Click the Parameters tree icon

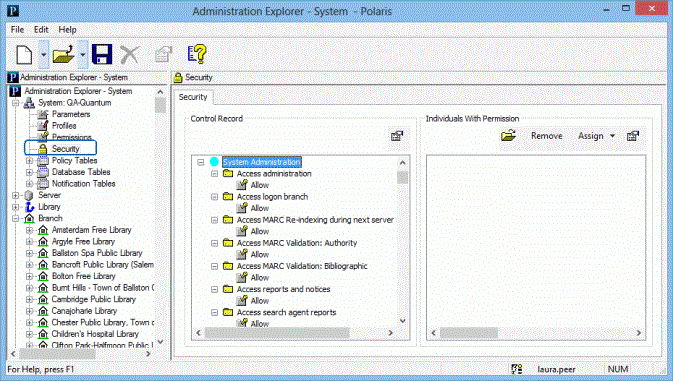[42, 114]
